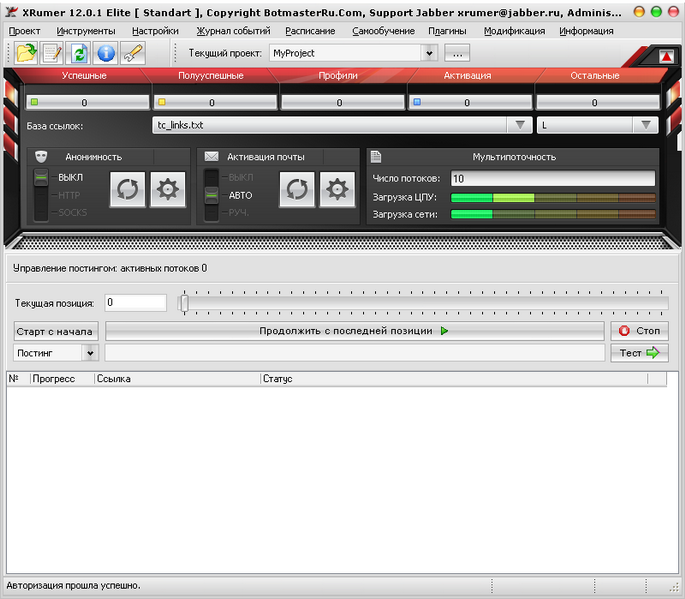Click the anonymity refresh arrows button
Viewport: 685px width, 599px height.
coord(128,190)
